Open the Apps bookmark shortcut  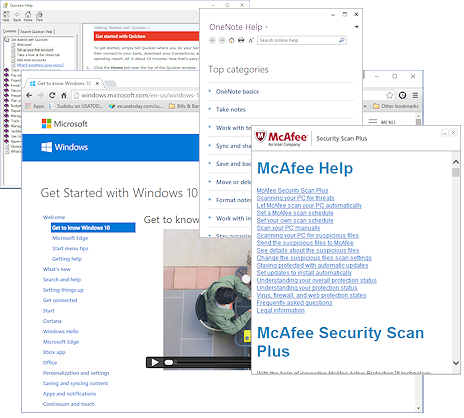pos(35,106)
